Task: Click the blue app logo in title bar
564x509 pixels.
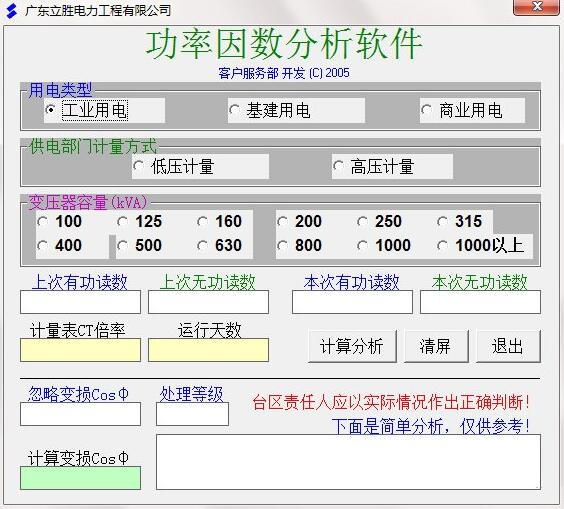Action: (x=12, y=10)
